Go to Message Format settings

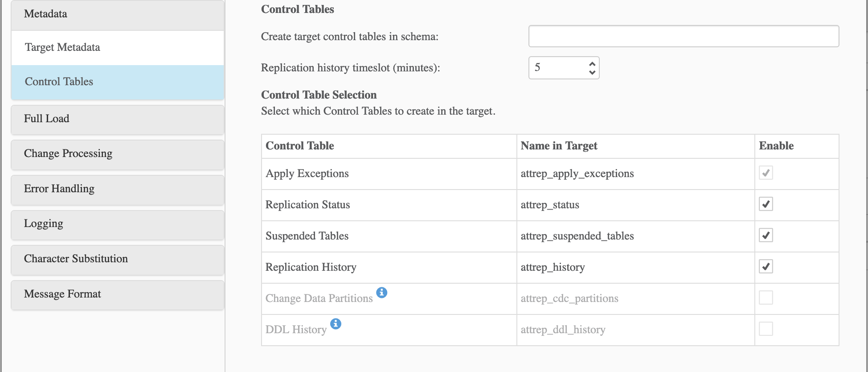coord(117,294)
